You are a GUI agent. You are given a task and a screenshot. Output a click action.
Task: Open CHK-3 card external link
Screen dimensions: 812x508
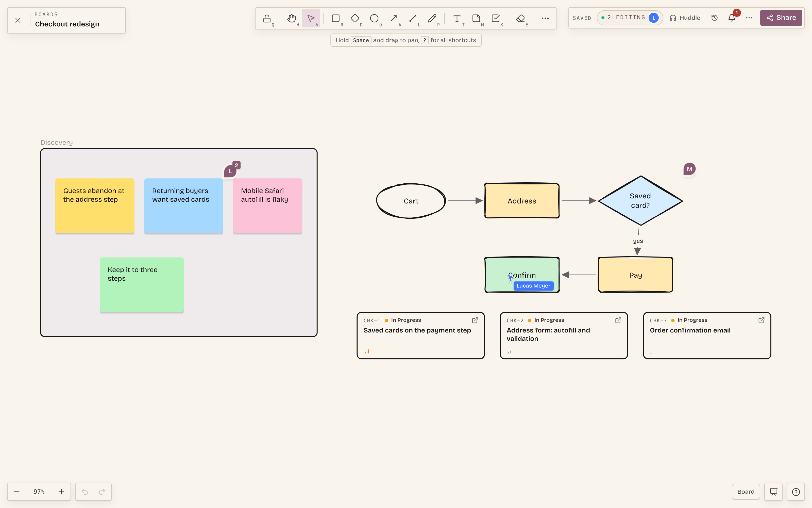761,320
